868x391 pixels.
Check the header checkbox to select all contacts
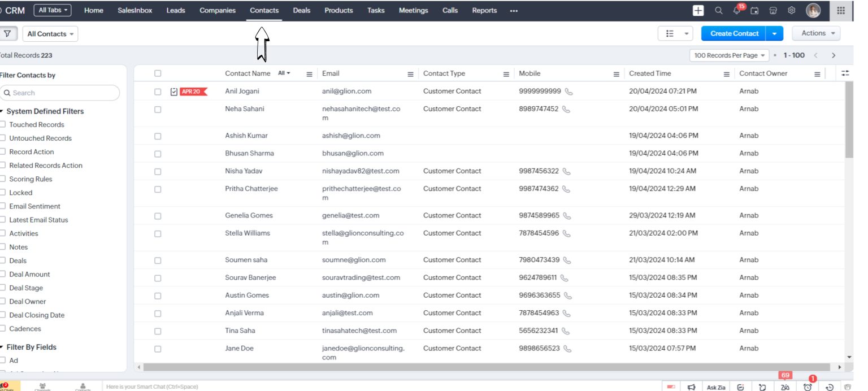[x=158, y=73]
